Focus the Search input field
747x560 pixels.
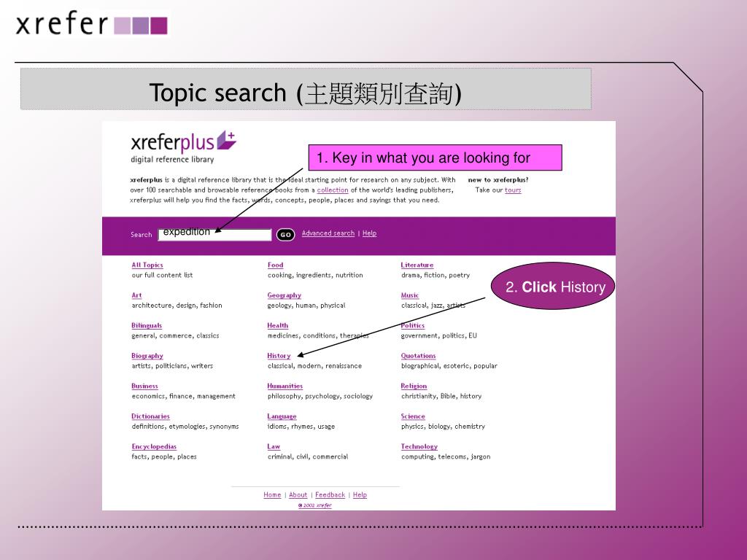(215, 234)
